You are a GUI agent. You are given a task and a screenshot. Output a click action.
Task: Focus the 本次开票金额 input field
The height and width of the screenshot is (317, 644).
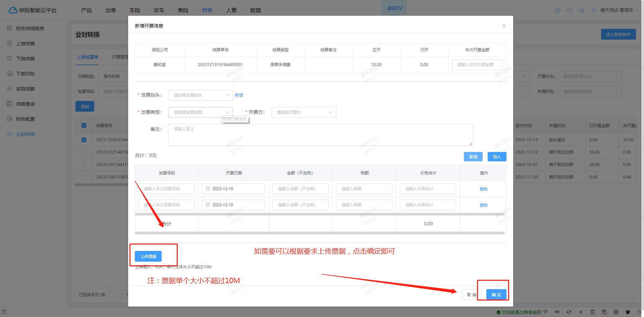[477, 65]
